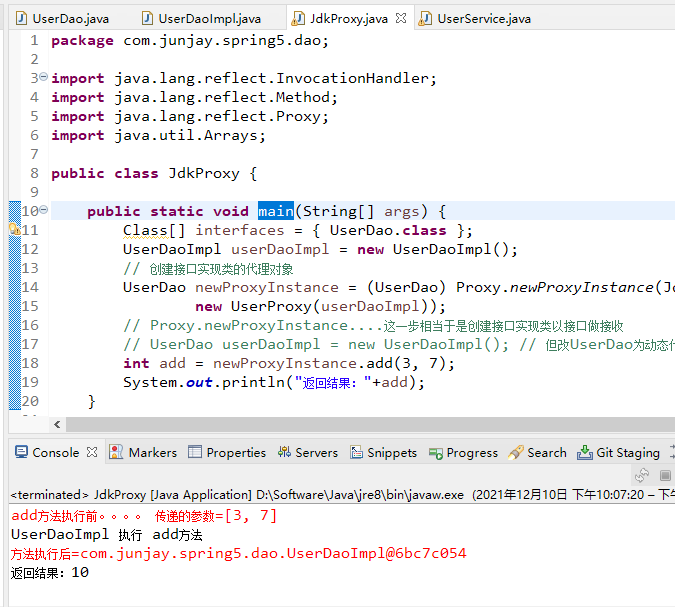Click the closing brace on line 20
This screenshot has width=675, height=607.
[91, 401]
